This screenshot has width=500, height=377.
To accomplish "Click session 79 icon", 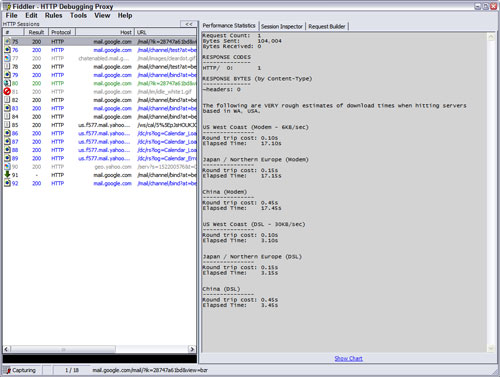I will coord(7,75).
